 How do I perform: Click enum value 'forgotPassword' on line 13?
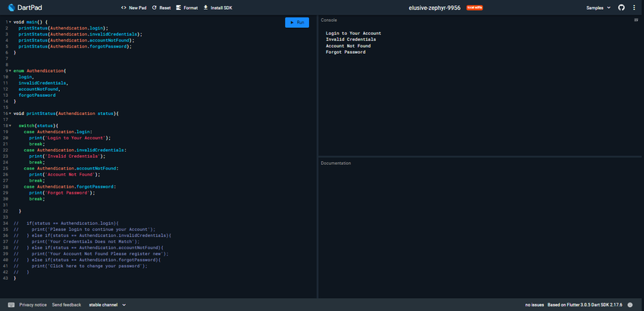(x=37, y=95)
